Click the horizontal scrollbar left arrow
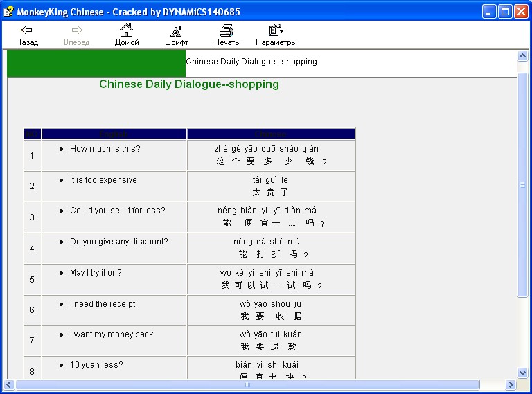Image resolution: width=532 pixels, height=394 pixels. 9,384
